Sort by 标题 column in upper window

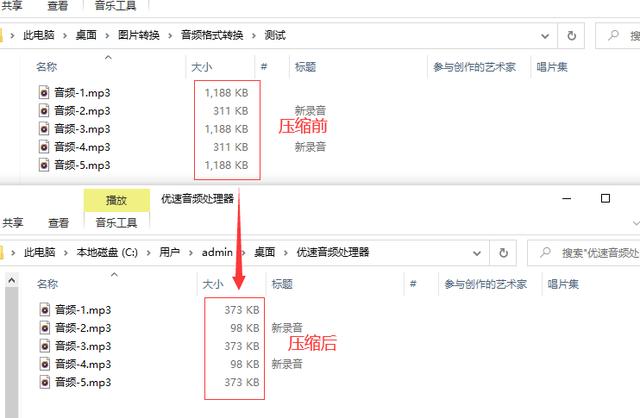[x=305, y=67]
